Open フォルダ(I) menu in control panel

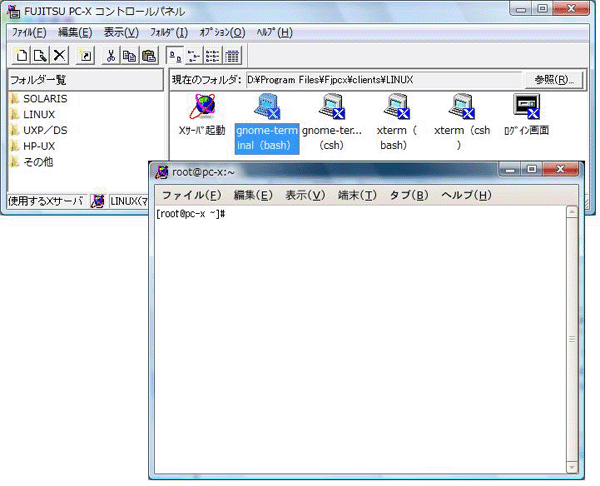pyautogui.click(x=169, y=33)
